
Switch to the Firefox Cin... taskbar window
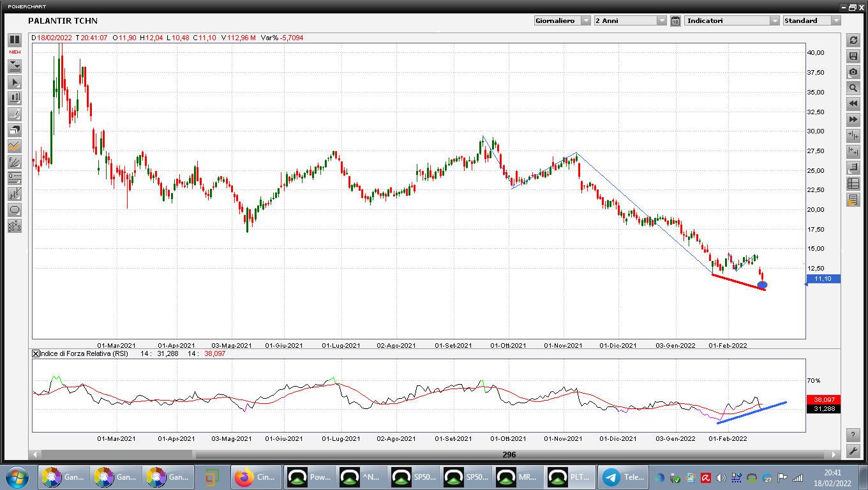tap(255, 477)
